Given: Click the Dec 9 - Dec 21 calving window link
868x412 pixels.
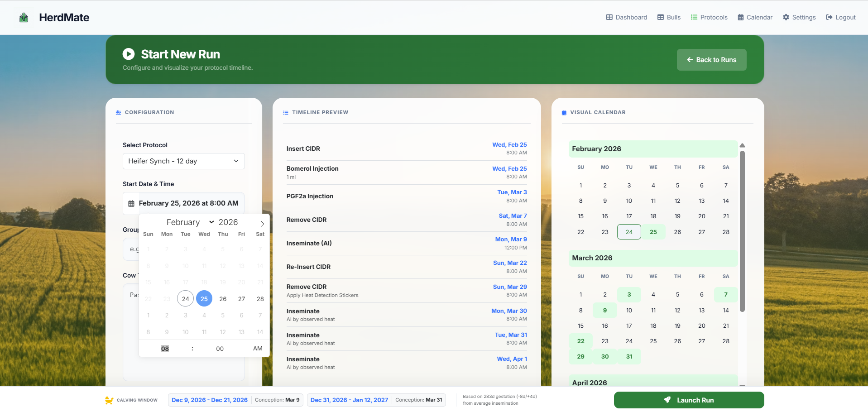Looking at the screenshot, I should (x=210, y=400).
